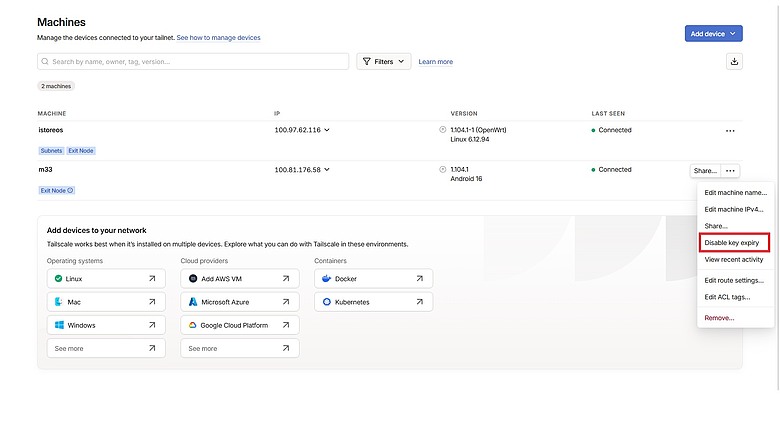The height and width of the screenshot is (426, 780).
Task: Click the MACHINE column header
Action: pyautogui.click(x=52, y=113)
